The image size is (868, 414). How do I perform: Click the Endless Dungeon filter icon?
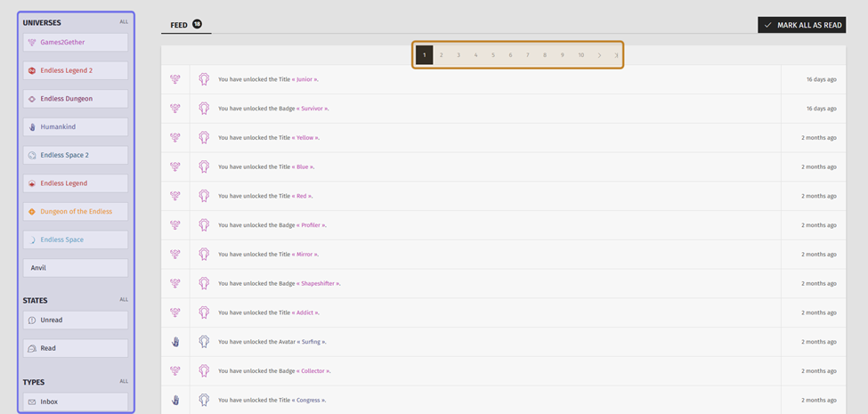click(32, 99)
